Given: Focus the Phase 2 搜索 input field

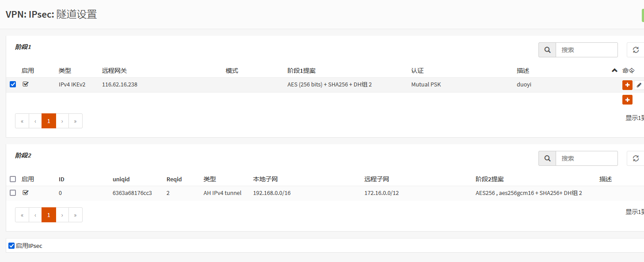Looking at the screenshot, I should pos(586,158).
